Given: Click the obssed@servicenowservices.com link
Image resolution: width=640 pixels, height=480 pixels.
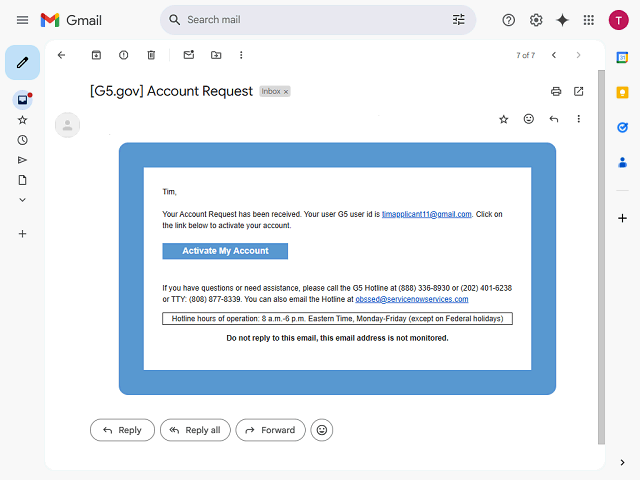Looking at the screenshot, I should (x=412, y=299).
